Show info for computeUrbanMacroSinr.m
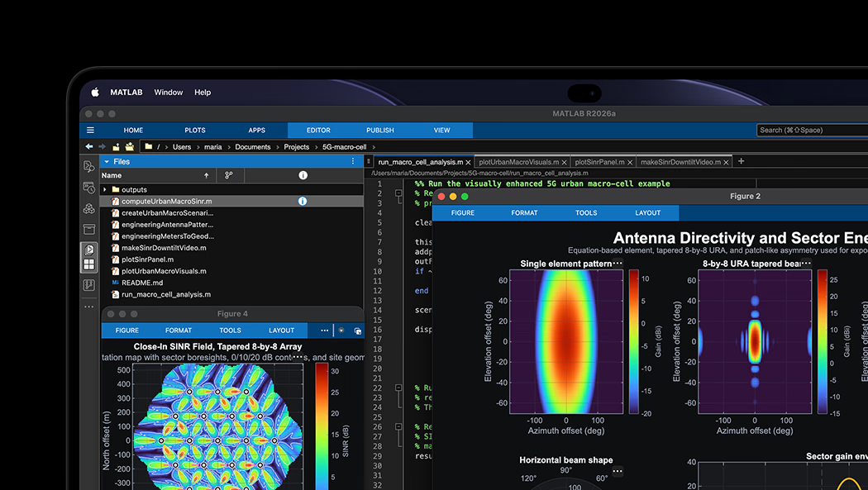868x490 pixels. (303, 202)
